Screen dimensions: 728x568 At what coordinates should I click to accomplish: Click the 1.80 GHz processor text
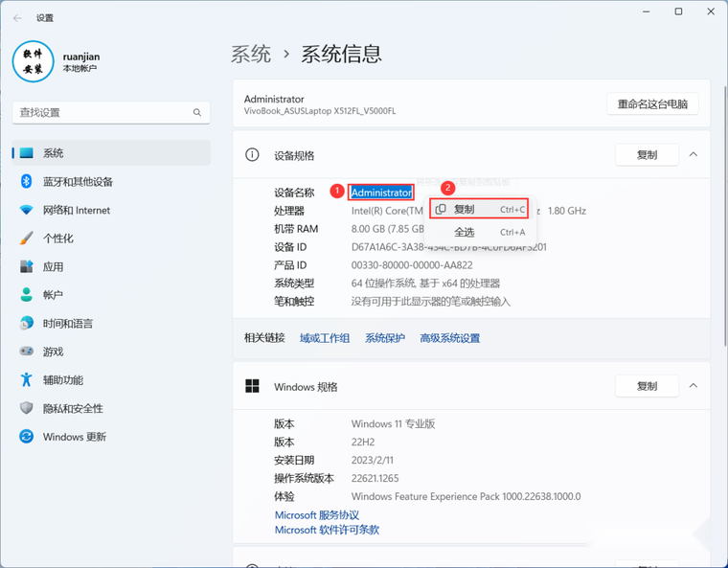(567, 211)
